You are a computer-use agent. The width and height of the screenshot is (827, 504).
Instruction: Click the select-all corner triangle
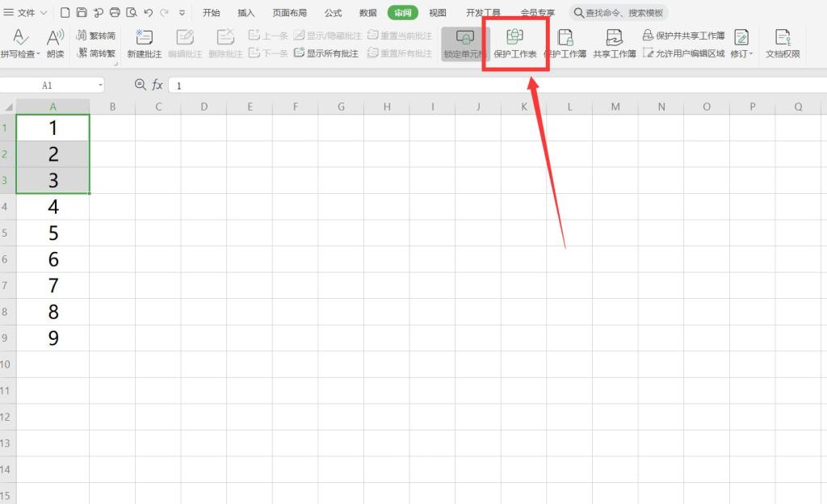click(x=8, y=107)
